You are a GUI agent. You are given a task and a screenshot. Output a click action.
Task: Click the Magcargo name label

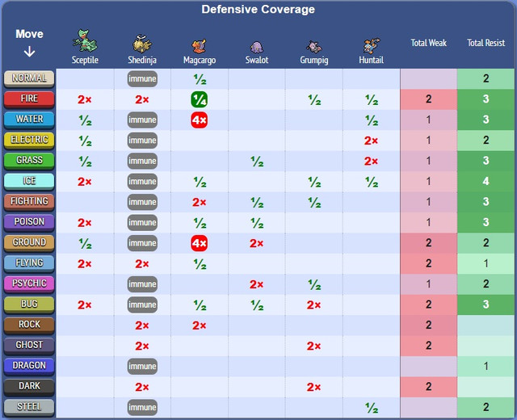[200, 60]
